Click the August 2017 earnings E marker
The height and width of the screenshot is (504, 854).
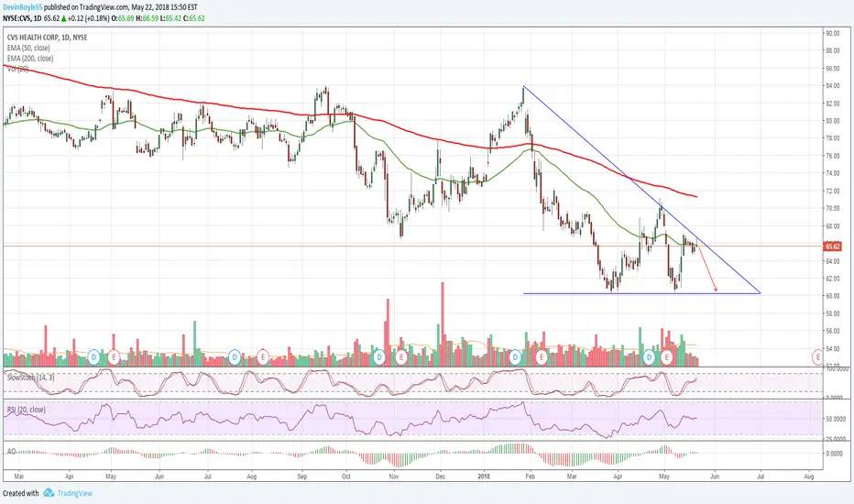click(x=262, y=357)
